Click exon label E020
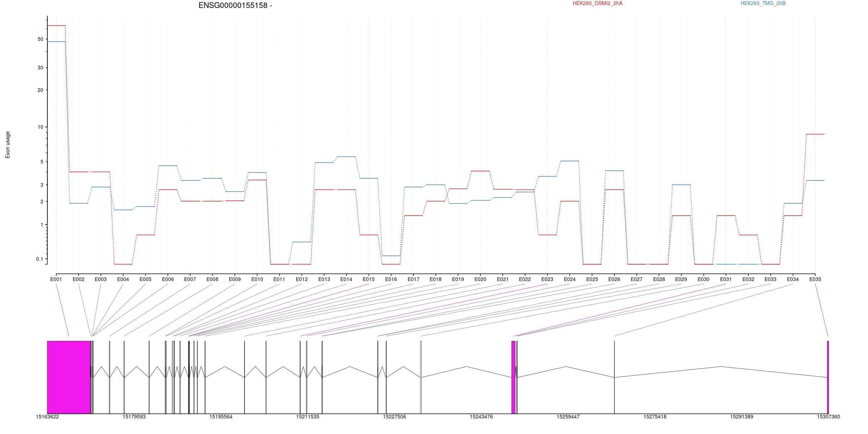The height and width of the screenshot is (434, 868). [480, 279]
